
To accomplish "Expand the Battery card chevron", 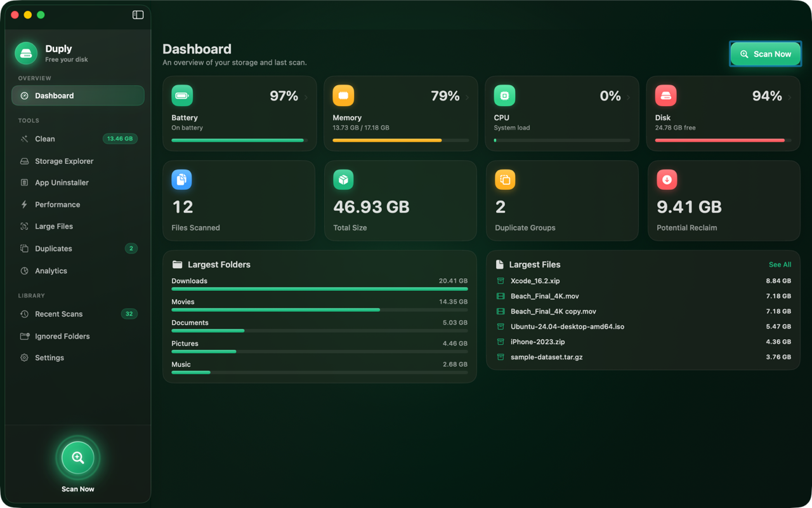I will (x=306, y=97).
